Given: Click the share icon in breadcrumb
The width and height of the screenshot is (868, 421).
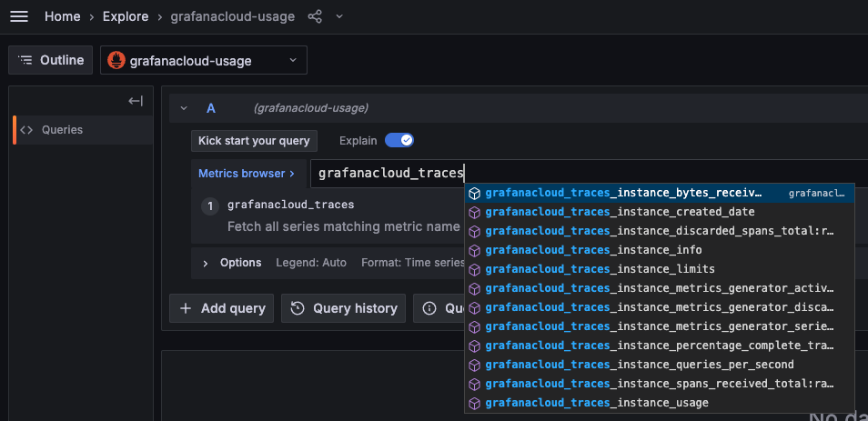Looking at the screenshot, I should 315,16.
